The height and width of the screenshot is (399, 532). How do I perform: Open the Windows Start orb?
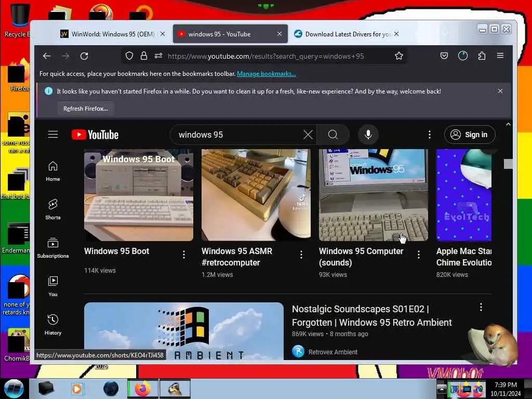point(14,389)
